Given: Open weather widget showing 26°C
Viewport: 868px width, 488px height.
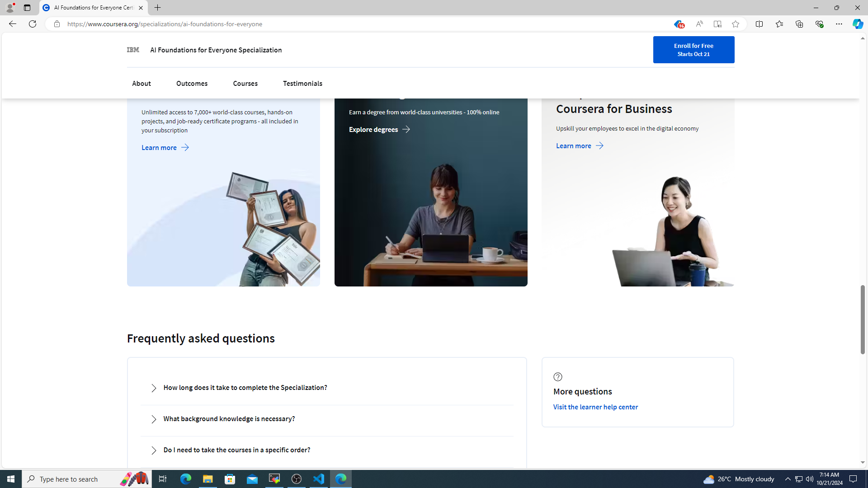Looking at the screenshot, I should tap(739, 479).
